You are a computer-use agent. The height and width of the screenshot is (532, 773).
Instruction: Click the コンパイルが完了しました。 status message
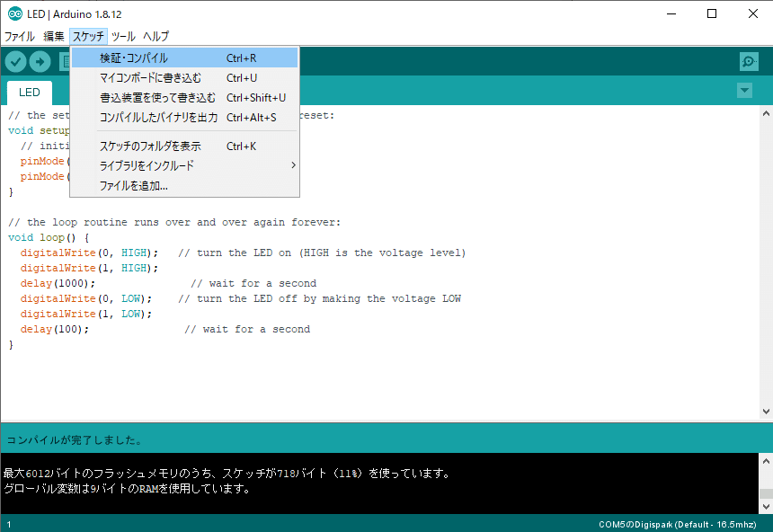tap(74, 439)
